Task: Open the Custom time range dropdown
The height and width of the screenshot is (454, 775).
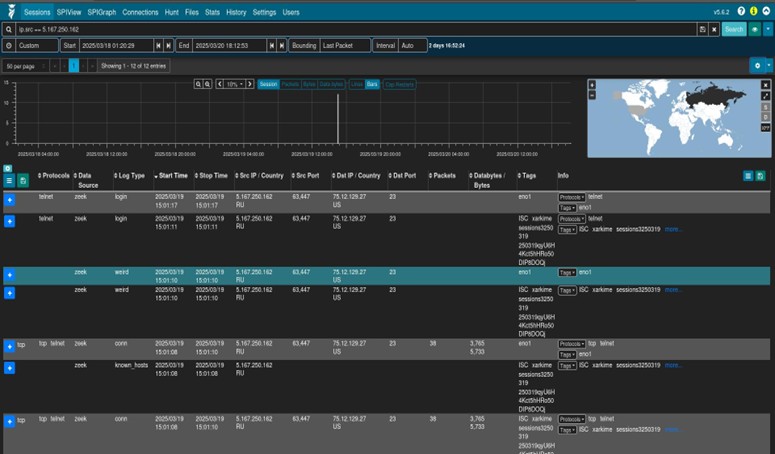Action: click(37, 46)
